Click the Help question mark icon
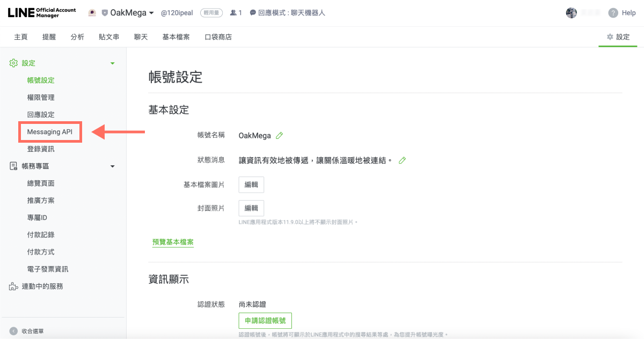644x339 pixels. coord(613,13)
